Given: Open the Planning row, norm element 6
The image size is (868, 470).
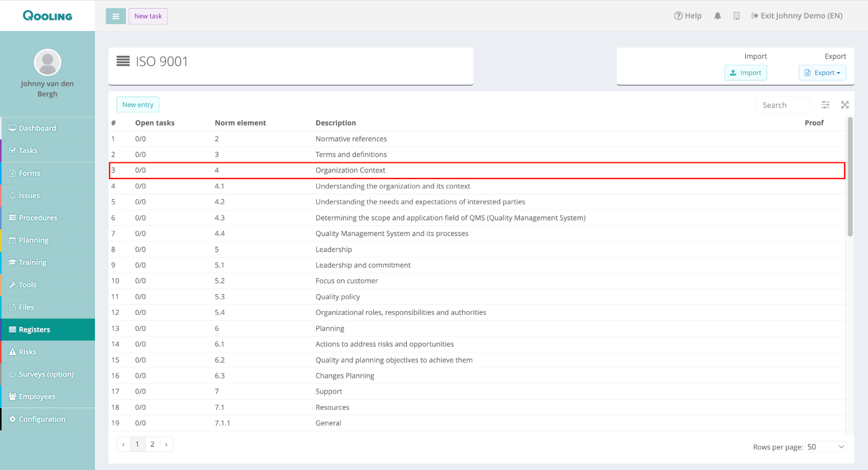Looking at the screenshot, I should [477, 328].
